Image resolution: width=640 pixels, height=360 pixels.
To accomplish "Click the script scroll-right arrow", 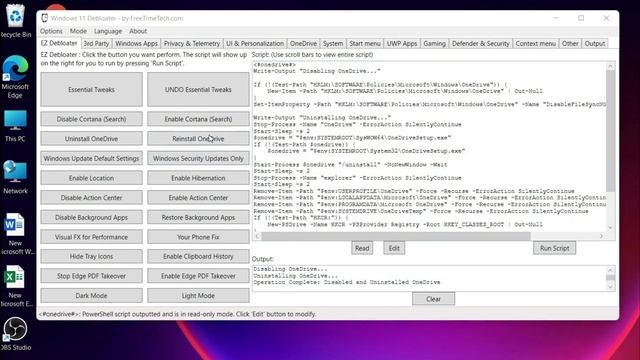I will click(x=601, y=236).
